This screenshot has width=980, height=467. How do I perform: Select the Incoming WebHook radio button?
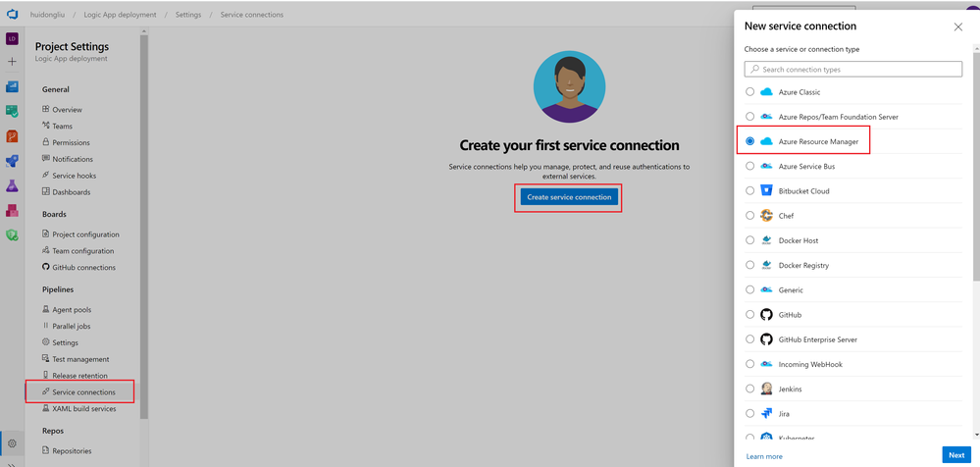pos(750,364)
